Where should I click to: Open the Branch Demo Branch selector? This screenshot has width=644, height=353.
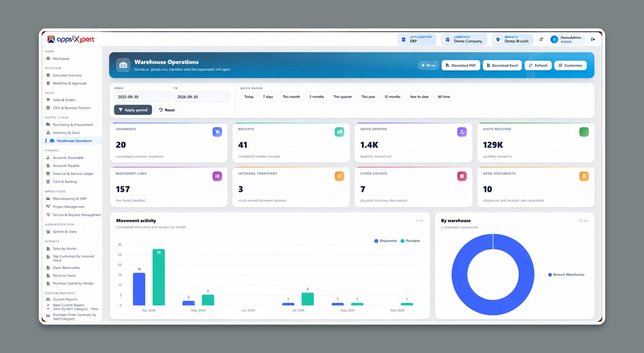(x=512, y=39)
